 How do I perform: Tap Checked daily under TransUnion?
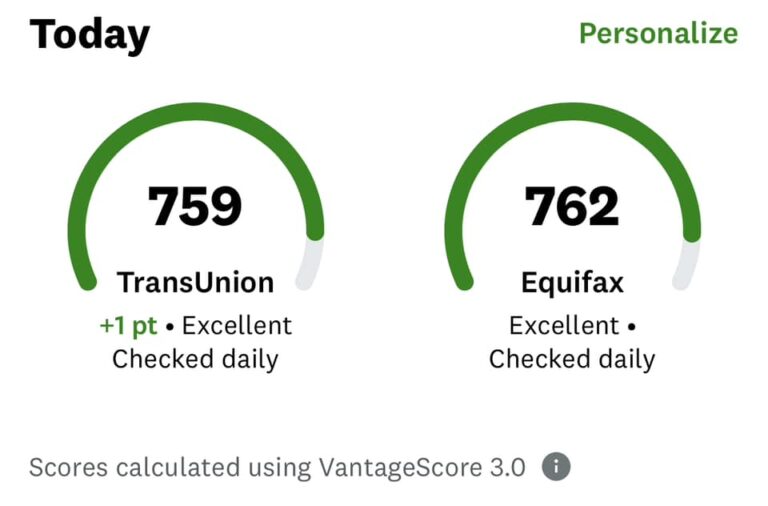(x=195, y=359)
